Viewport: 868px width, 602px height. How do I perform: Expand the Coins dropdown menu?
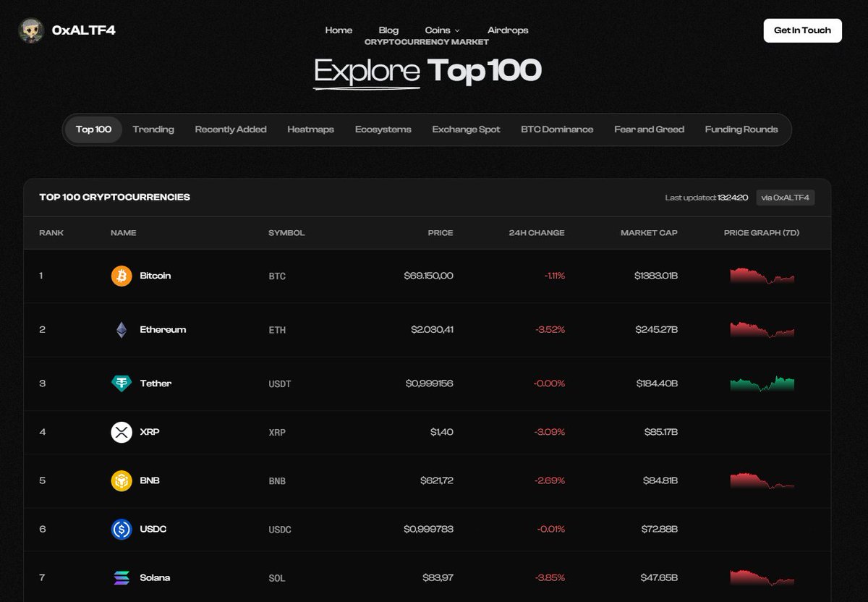pos(442,30)
